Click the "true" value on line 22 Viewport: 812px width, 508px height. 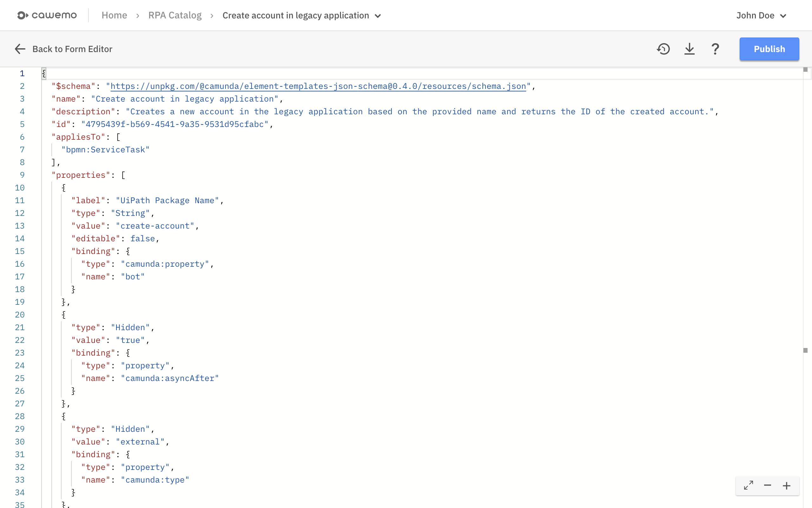pyautogui.click(x=130, y=340)
